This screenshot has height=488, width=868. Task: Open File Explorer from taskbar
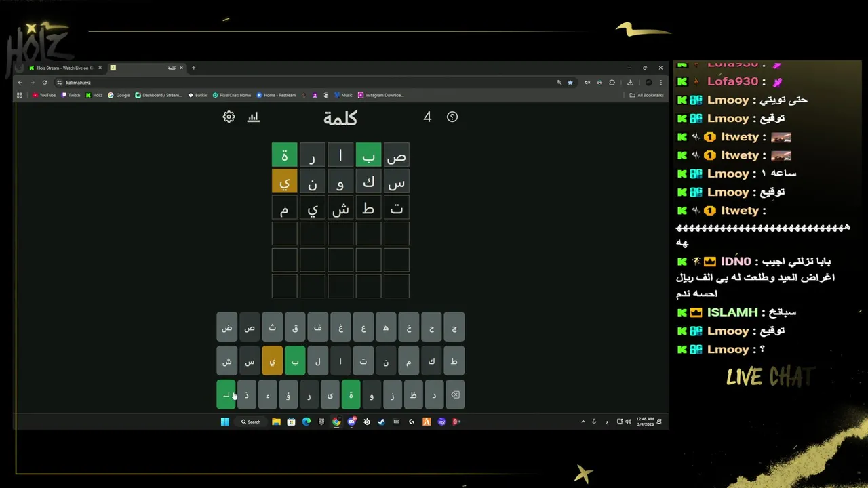click(276, 422)
